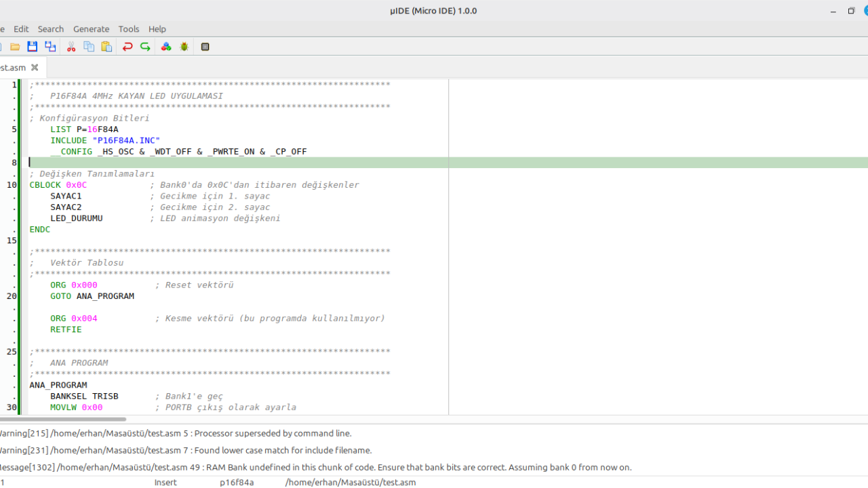Save the file with the floppy disk icon
868x488 pixels.
(33, 47)
